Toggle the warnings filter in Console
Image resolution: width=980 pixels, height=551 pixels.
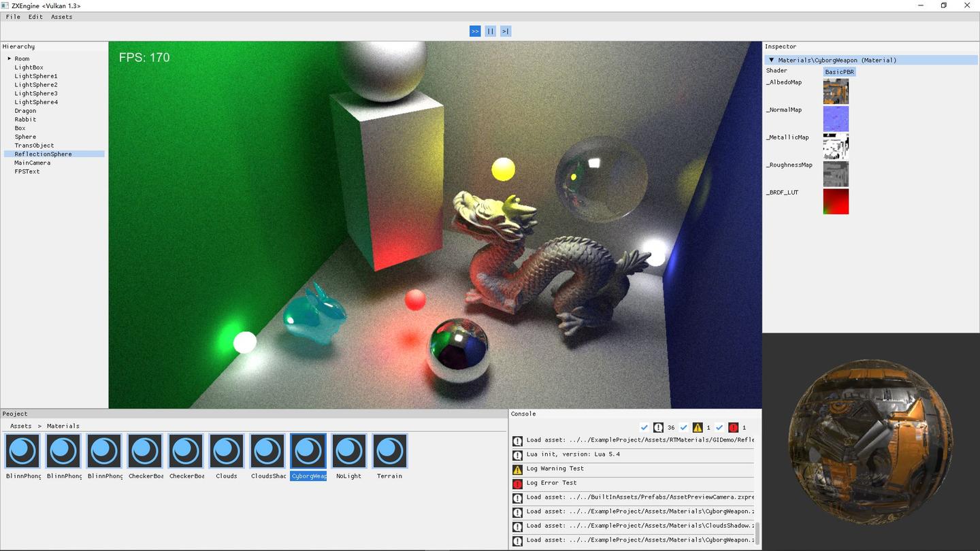point(684,427)
